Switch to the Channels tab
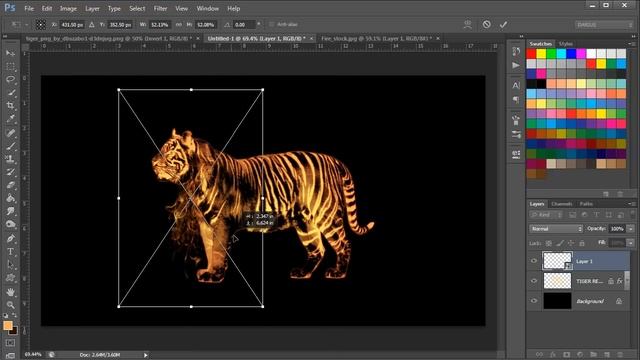Screen dimensions: 640x360 coord(562,204)
